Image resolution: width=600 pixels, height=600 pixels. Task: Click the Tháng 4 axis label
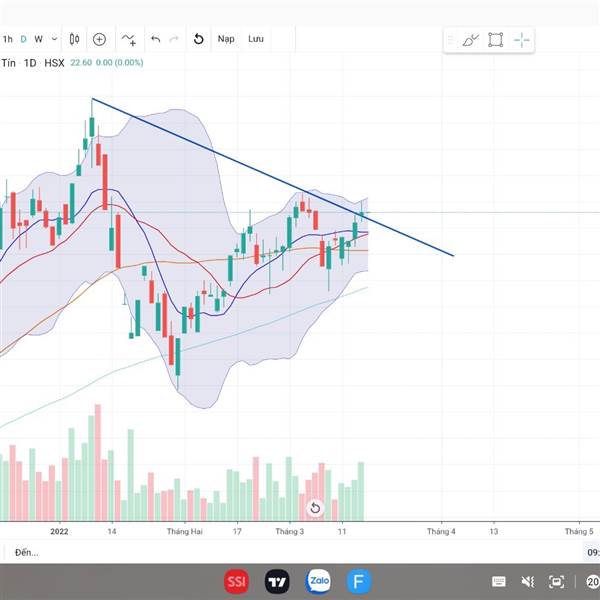point(441,532)
